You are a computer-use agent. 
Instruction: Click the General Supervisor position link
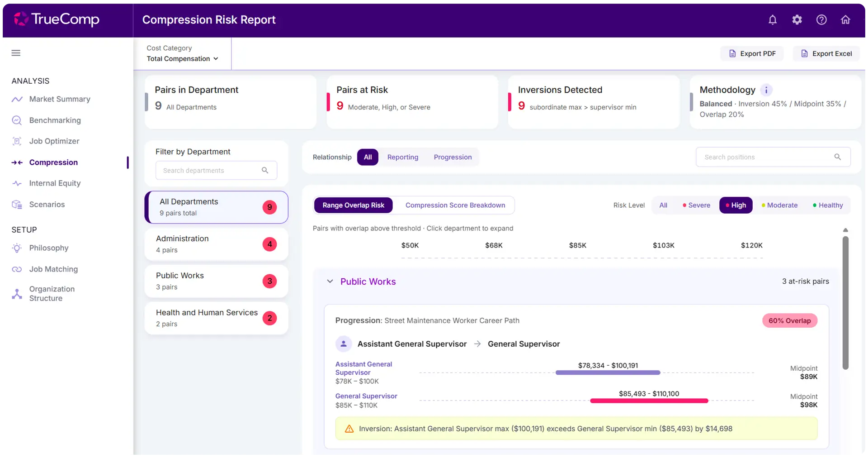pos(366,396)
